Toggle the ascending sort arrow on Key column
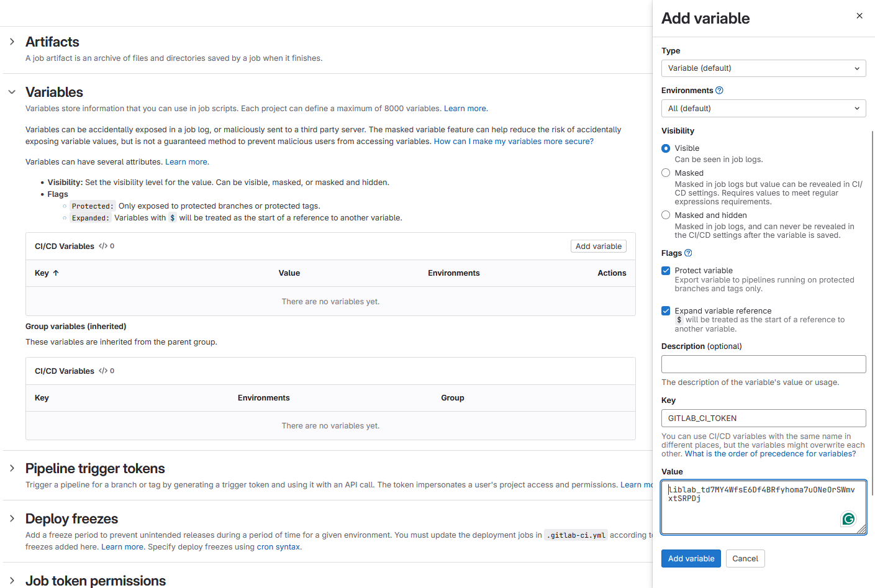The image size is (875, 588). click(55, 273)
